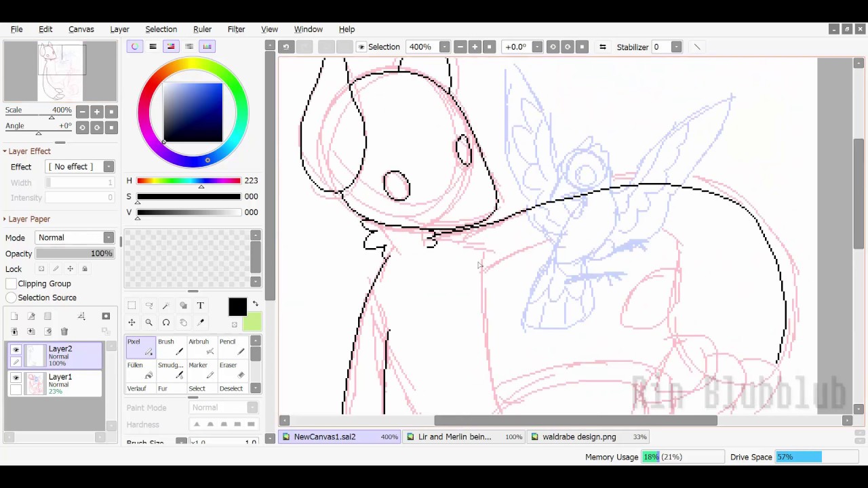Activate the rectangular selection tool
Viewport: 868px width, 488px height.
pyautogui.click(x=132, y=306)
